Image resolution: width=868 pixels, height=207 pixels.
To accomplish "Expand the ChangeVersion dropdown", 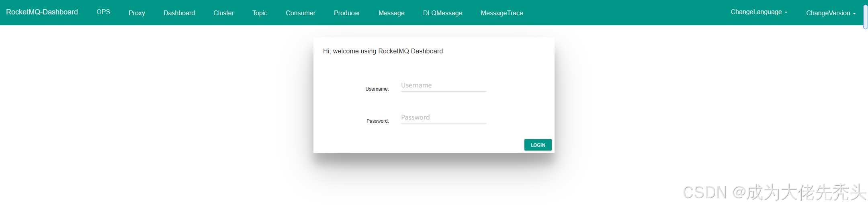I will click(831, 13).
